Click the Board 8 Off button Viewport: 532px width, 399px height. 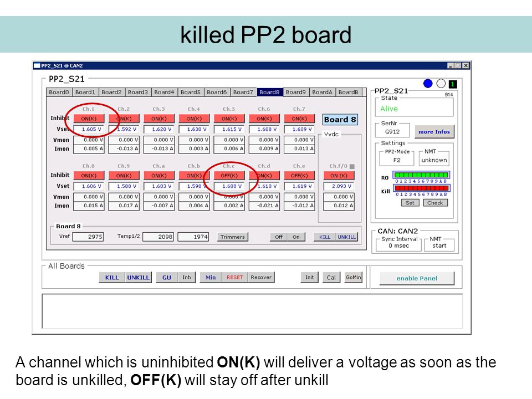(x=279, y=237)
